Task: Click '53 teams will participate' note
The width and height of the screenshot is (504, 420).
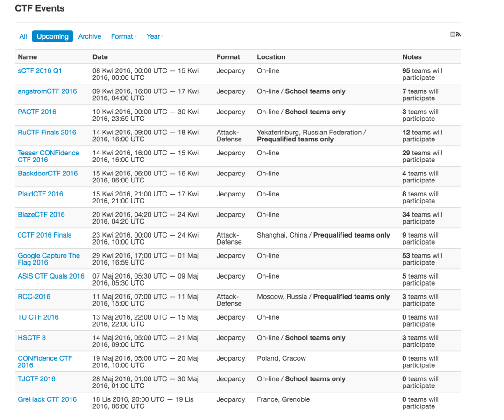Action: [x=422, y=259]
